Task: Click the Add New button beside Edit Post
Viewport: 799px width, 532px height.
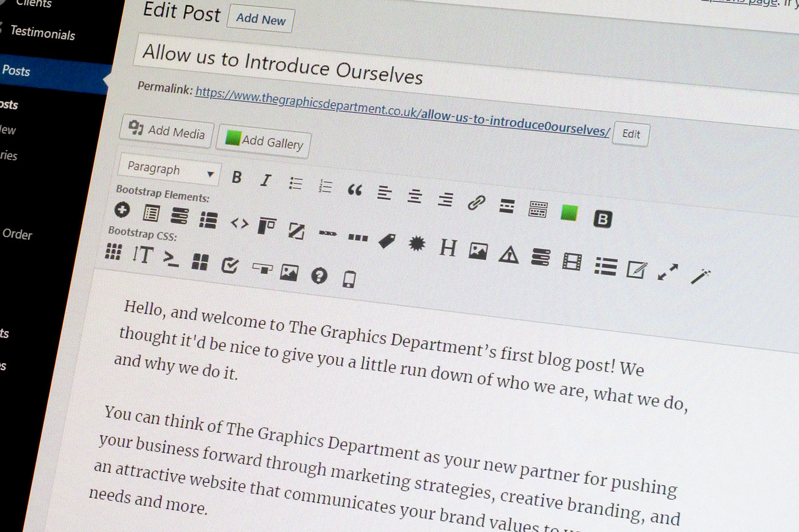Action: click(x=261, y=19)
